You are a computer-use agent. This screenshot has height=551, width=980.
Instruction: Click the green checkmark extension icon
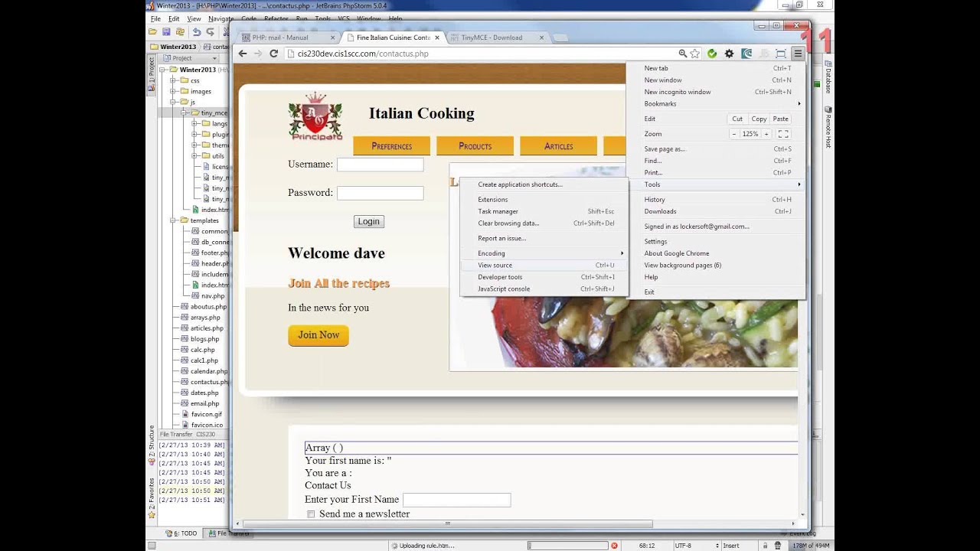point(712,54)
